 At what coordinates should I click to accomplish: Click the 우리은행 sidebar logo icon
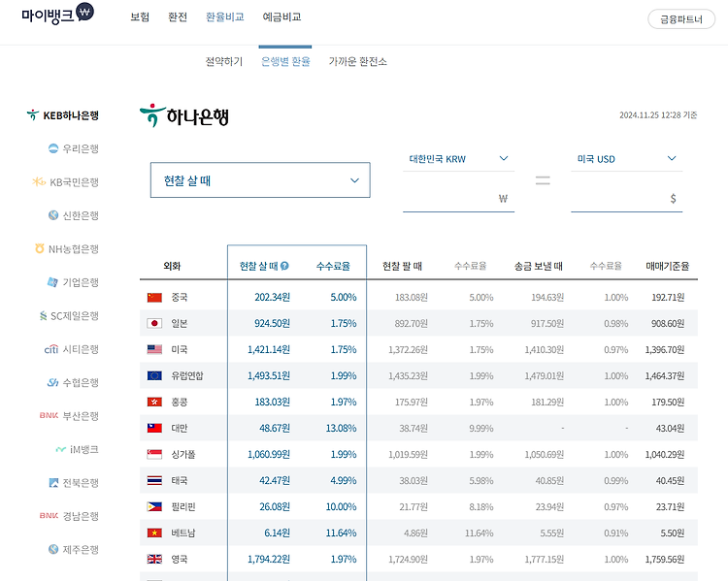pyautogui.click(x=53, y=148)
